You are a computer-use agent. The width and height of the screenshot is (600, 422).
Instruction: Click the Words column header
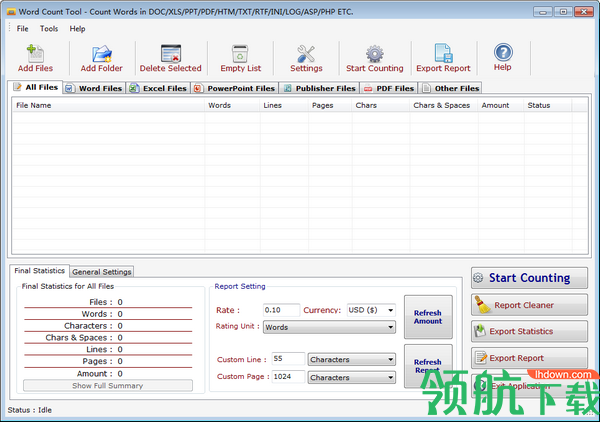(x=232, y=105)
